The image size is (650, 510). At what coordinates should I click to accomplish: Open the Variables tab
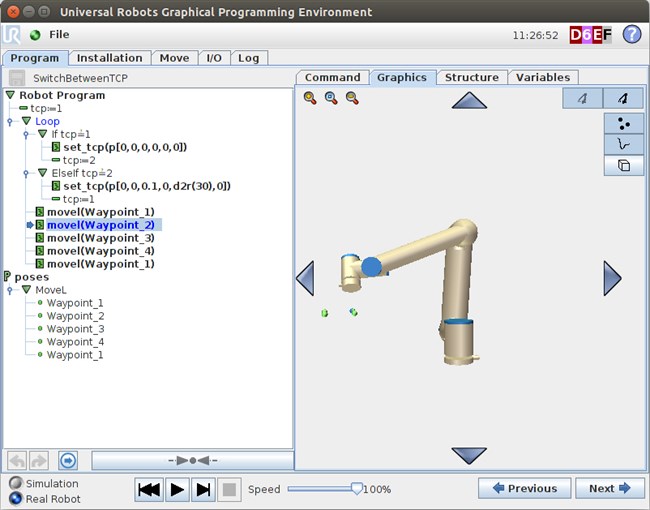543,78
